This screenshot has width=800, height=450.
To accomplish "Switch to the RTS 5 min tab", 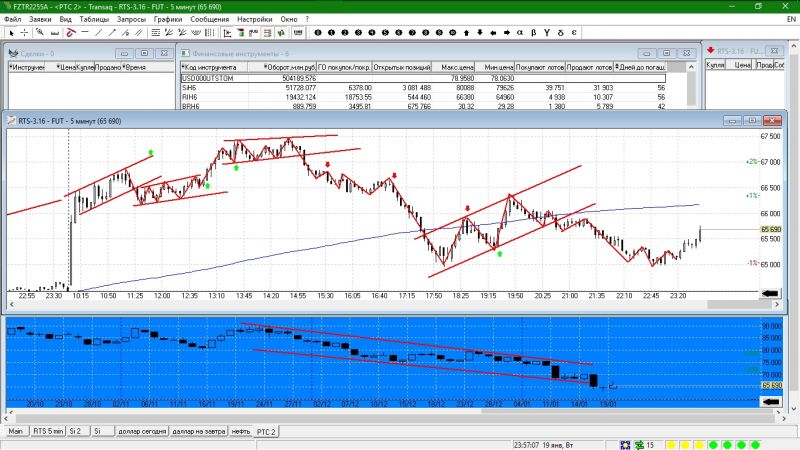I will pyautogui.click(x=48, y=431).
